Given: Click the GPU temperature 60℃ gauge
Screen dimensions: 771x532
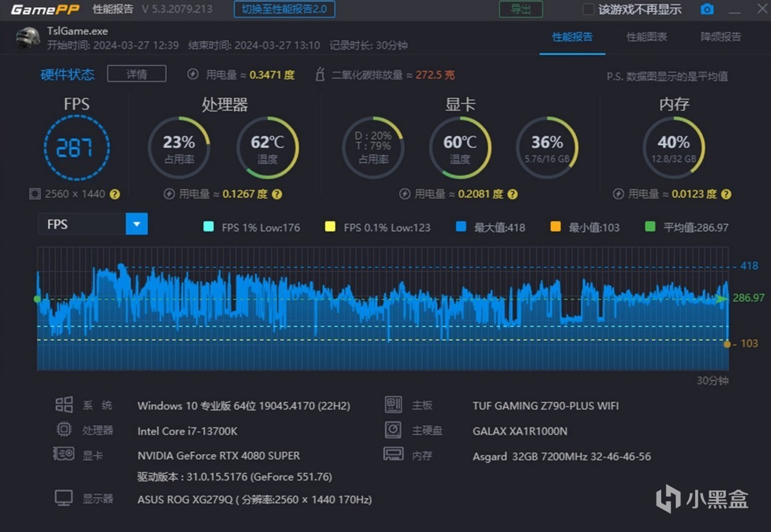Looking at the screenshot, I should point(460,148).
